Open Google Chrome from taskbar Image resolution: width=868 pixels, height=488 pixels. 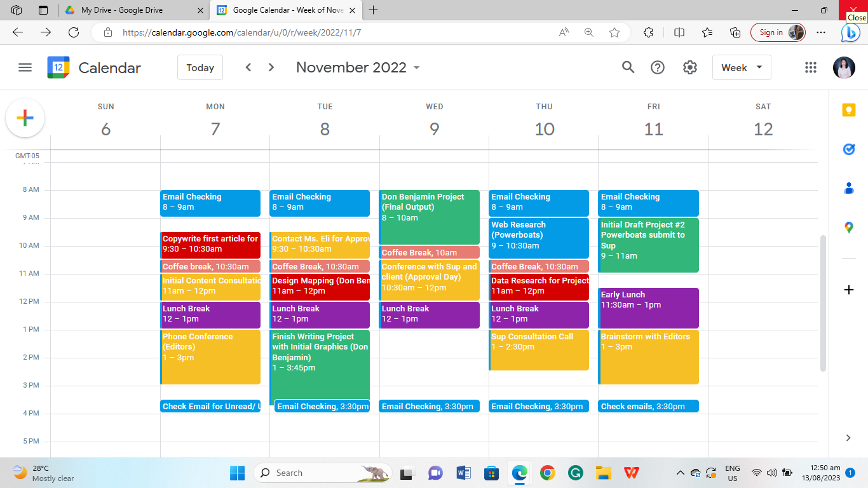(547, 473)
